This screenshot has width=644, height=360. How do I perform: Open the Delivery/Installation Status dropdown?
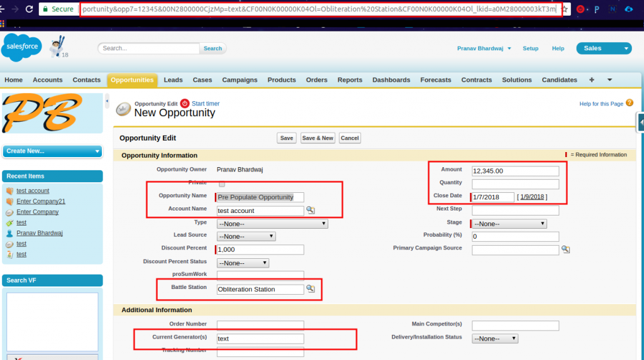(495, 339)
